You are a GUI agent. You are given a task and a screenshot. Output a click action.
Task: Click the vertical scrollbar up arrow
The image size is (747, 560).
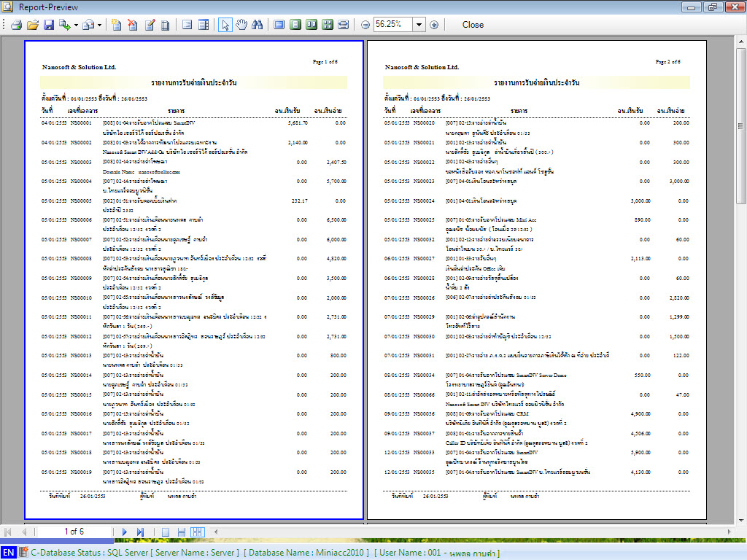coord(741,42)
